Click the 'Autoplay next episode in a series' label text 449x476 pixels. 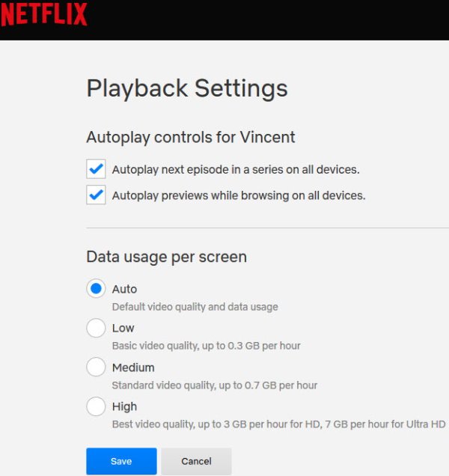236,170
